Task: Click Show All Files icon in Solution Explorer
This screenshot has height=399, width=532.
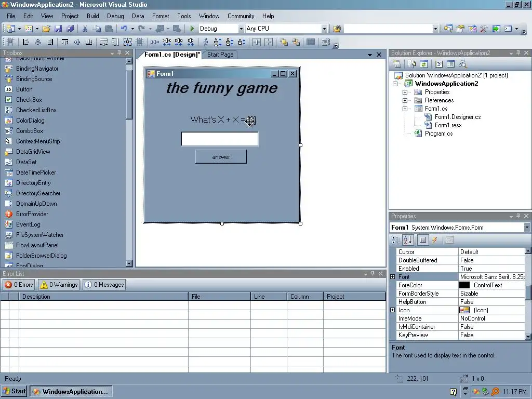Action: click(412, 64)
